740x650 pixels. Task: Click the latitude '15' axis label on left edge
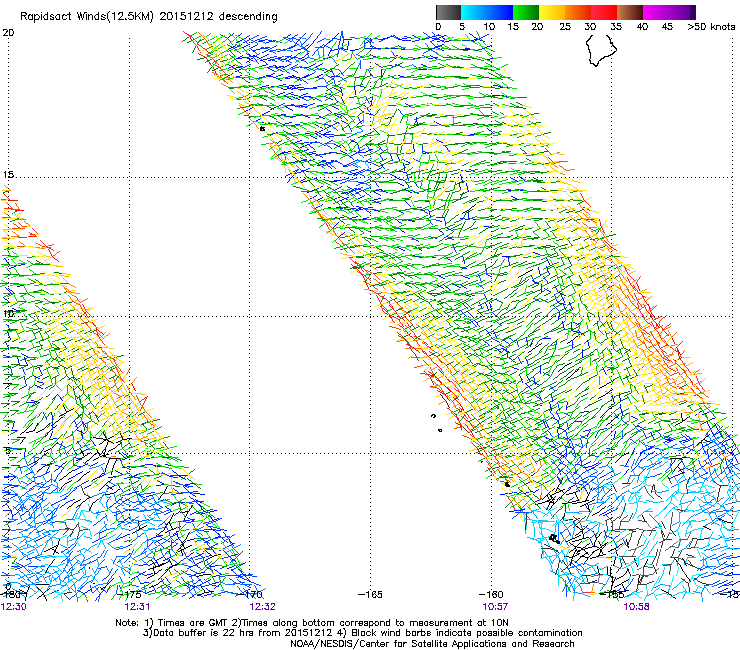coord(8,175)
